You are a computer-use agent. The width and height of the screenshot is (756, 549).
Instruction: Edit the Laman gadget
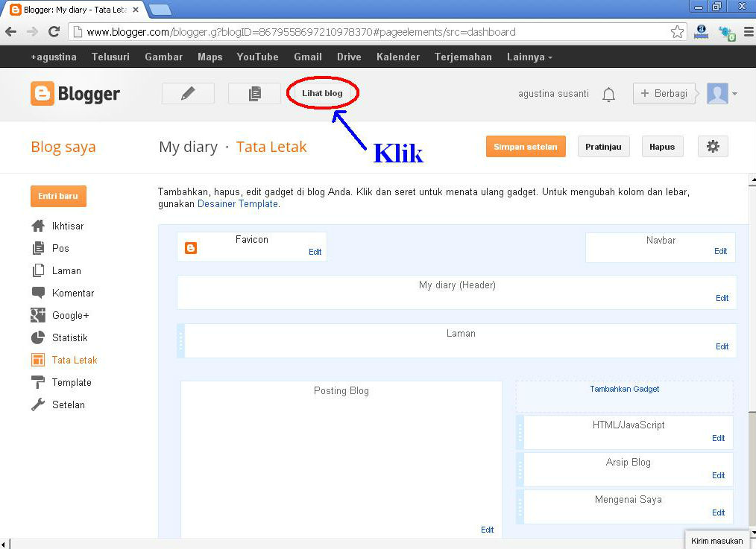point(722,346)
